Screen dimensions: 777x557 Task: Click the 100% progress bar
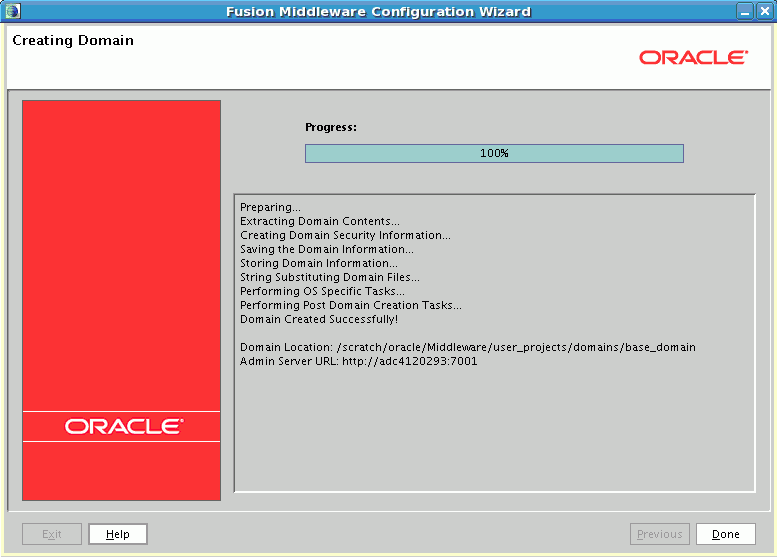(494, 153)
